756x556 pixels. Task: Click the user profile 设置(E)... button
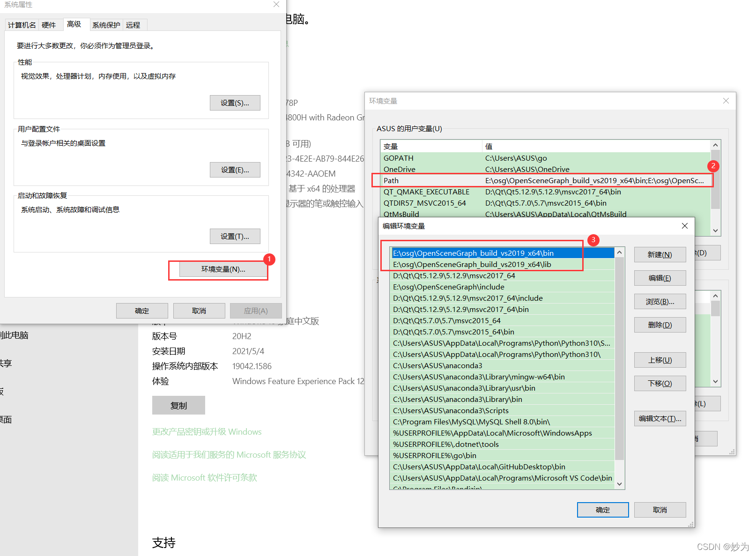pos(235,170)
